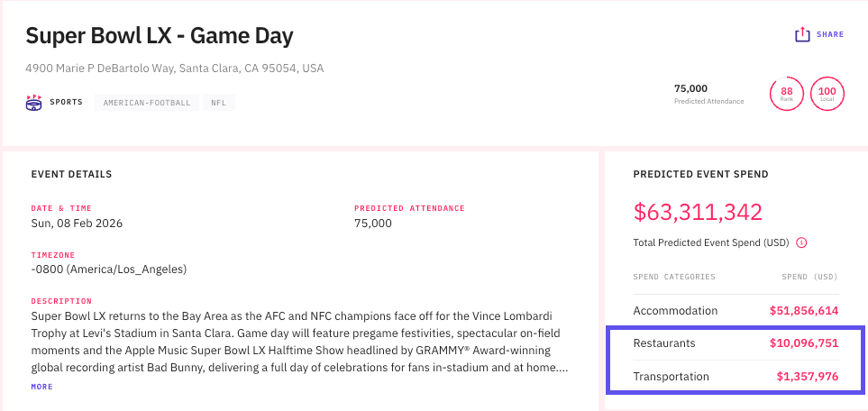Click the Sun, 08 Feb 2026 date
The width and height of the screenshot is (868, 411).
(77, 223)
